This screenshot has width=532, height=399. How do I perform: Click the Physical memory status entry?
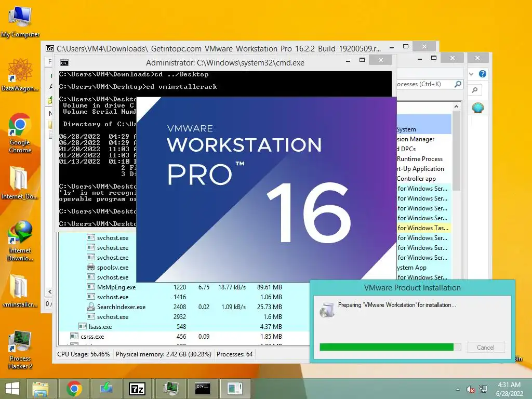coord(164,354)
